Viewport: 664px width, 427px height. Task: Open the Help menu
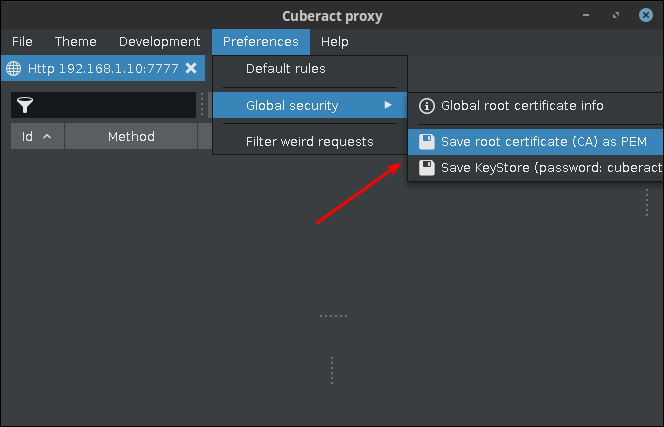[335, 42]
